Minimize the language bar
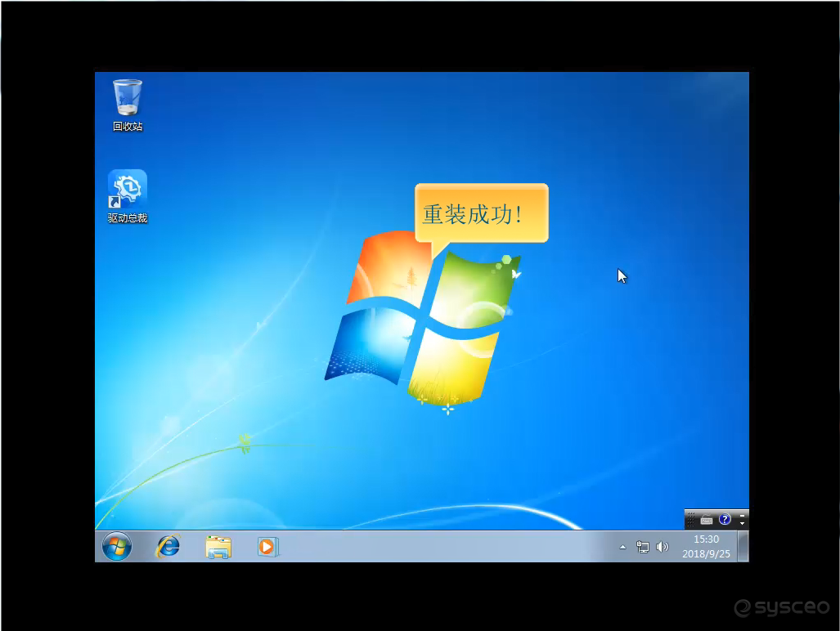Screen dimensions: 840x631 742,516
